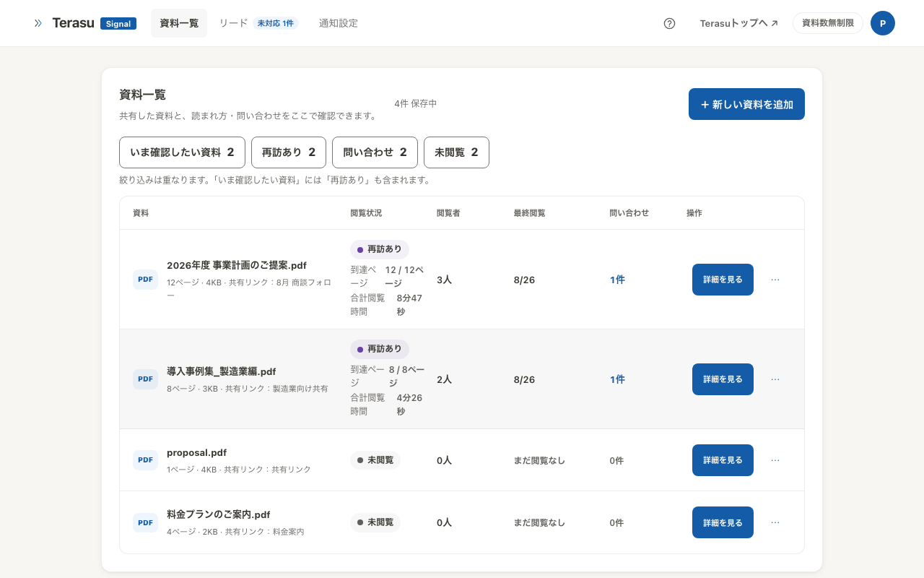Open 1件 inquiry for 導入事例集_製造業編.pdf

(617, 379)
